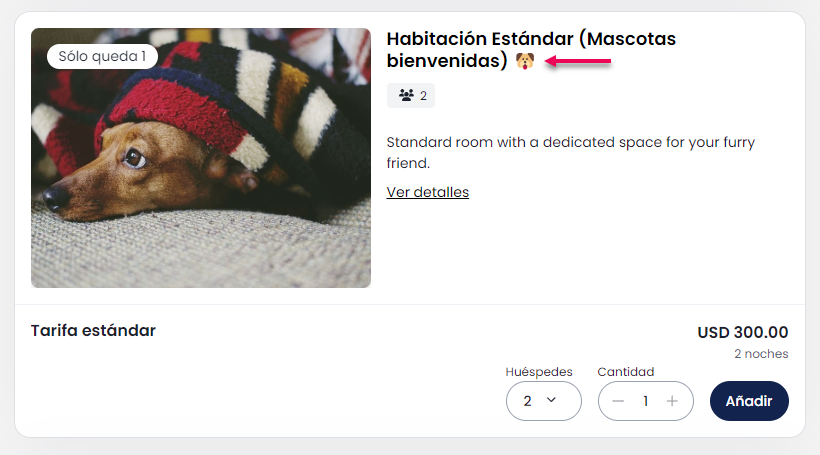Screen dimensions: 820x455
Task: Click the pink arrow pointing at title
Action: click(578, 61)
